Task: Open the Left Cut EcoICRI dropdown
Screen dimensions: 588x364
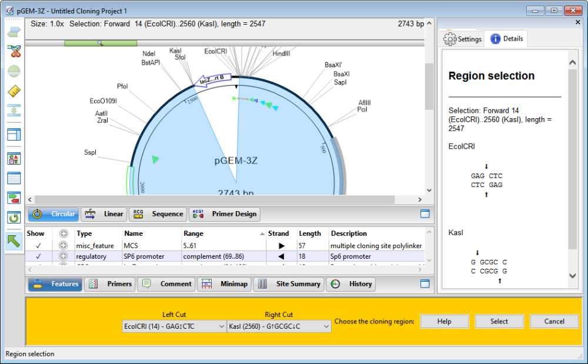Action: pyautogui.click(x=174, y=326)
